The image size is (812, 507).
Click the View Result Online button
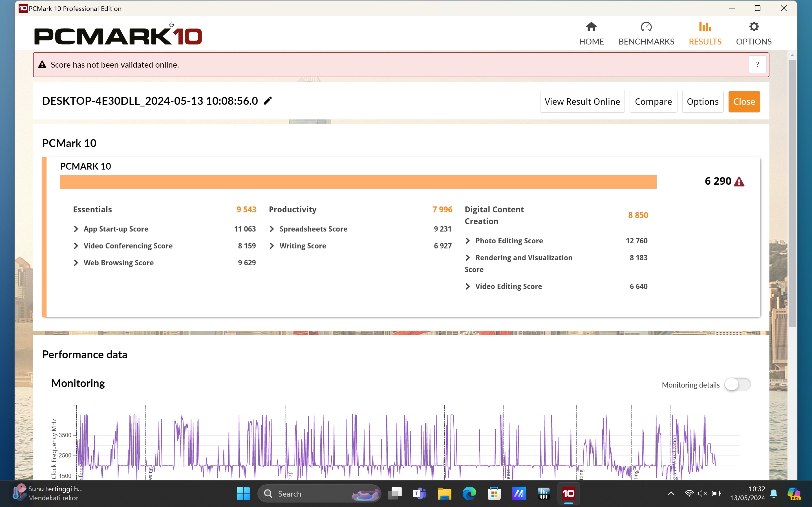click(x=582, y=102)
